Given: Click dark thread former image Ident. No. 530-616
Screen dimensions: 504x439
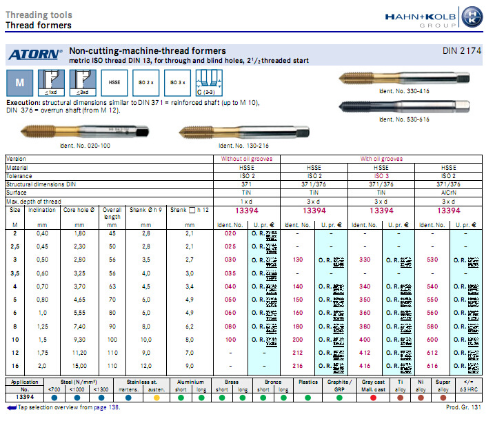Looking at the screenshot, I should pyautogui.click(x=404, y=106).
